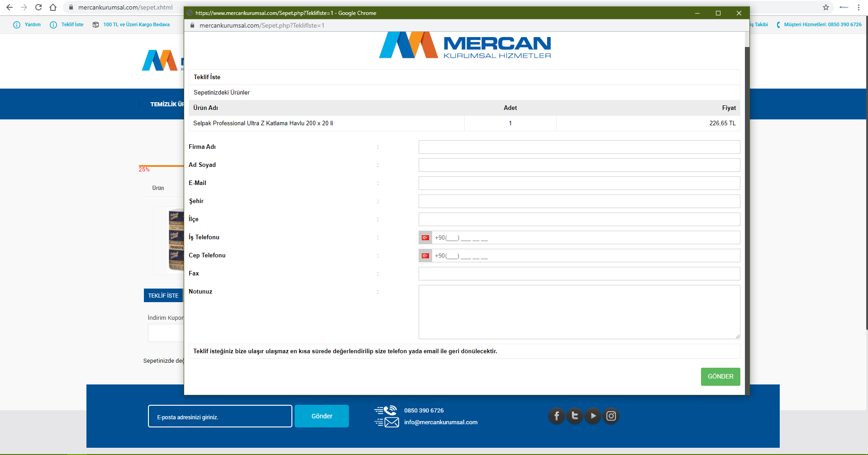Open Twitter icon in footer
Viewport: 868px width, 455px height.
(575, 416)
